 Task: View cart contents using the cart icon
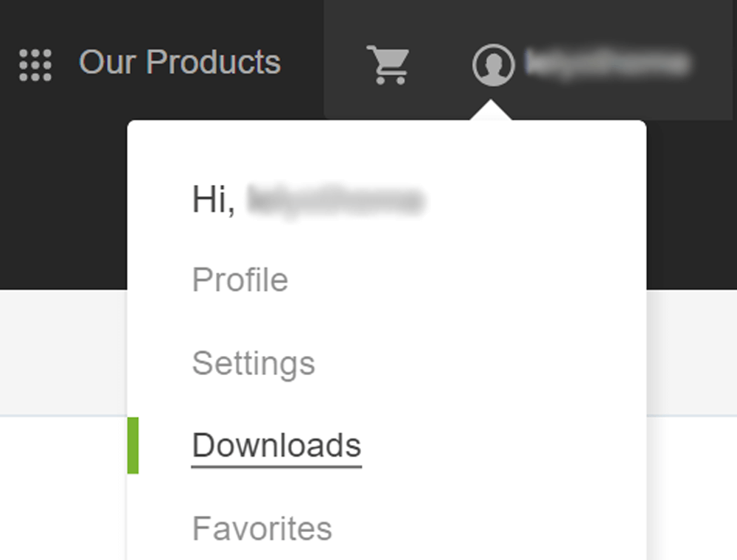388,64
